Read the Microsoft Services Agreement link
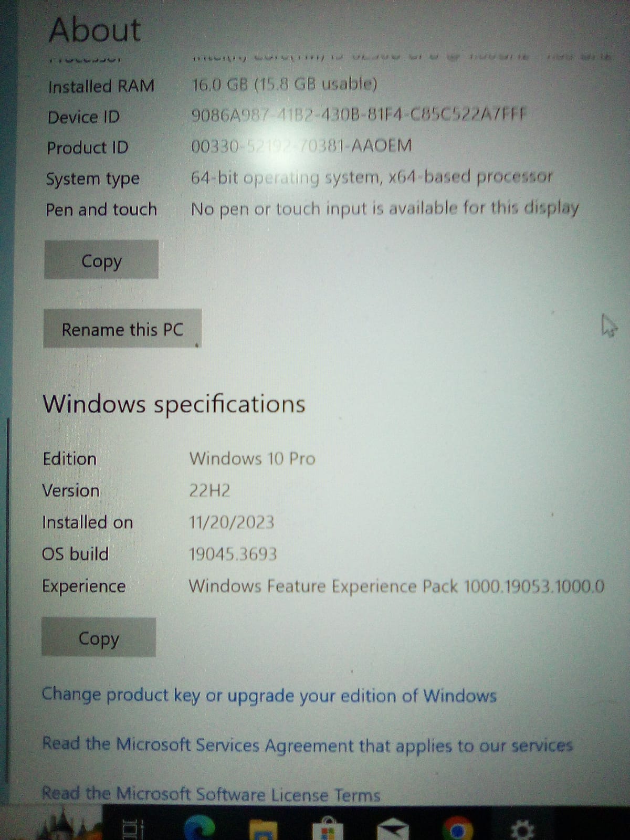Image resolution: width=630 pixels, height=840 pixels. pos(307,744)
